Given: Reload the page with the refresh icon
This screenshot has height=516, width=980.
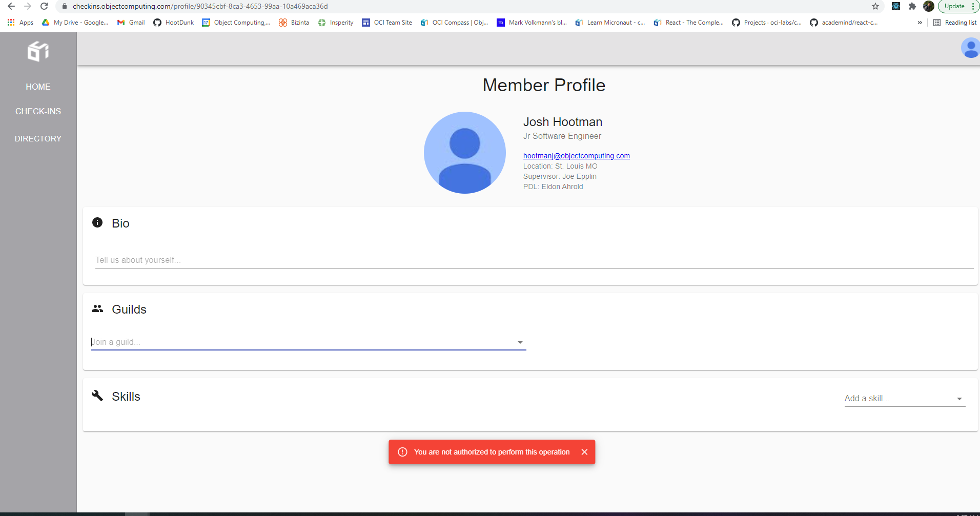Looking at the screenshot, I should click(x=44, y=6).
